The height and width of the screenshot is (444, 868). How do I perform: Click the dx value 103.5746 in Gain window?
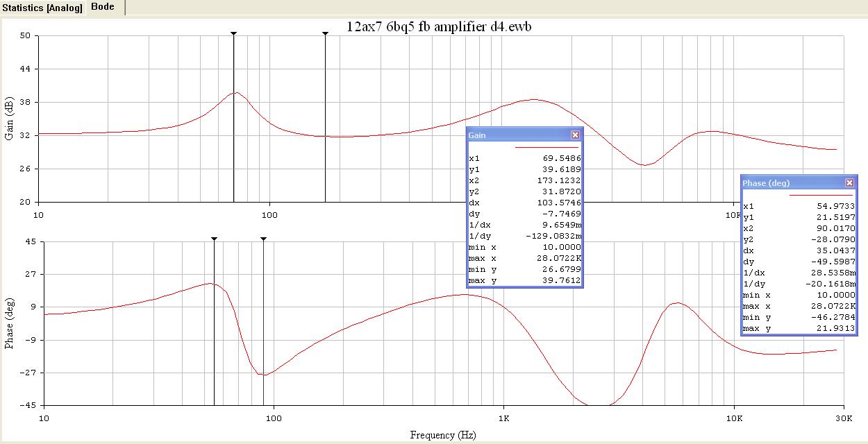pos(559,203)
